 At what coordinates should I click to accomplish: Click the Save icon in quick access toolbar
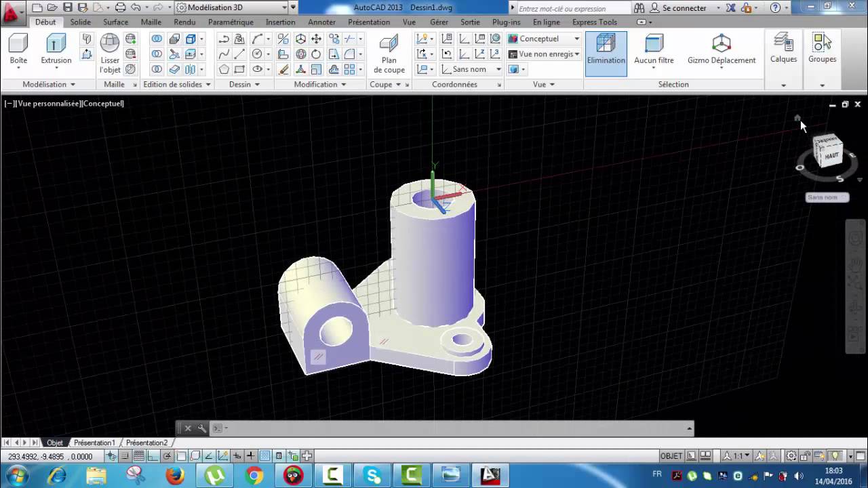pyautogui.click(x=67, y=7)
